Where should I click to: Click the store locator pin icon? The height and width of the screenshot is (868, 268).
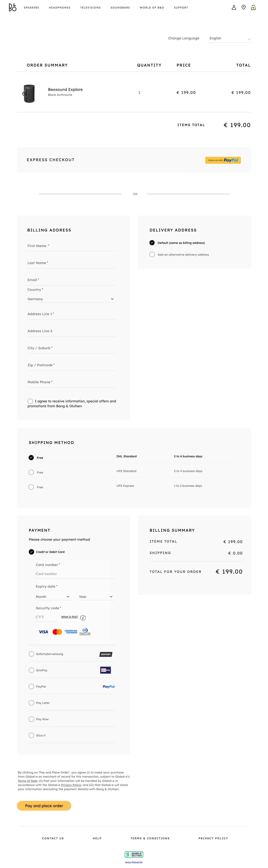pyautogui.click(x=243, y=7)
